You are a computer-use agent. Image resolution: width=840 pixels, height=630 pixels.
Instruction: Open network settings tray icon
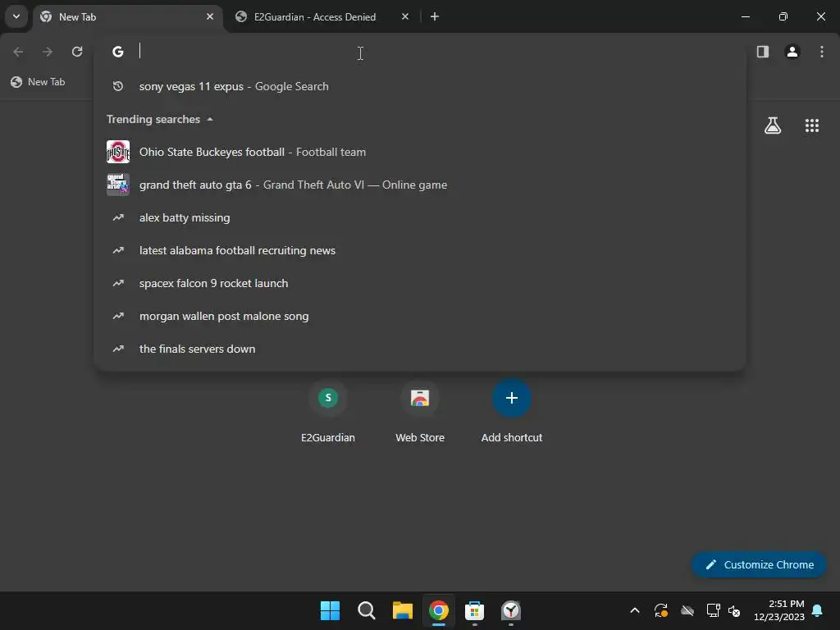click(713, 610)
